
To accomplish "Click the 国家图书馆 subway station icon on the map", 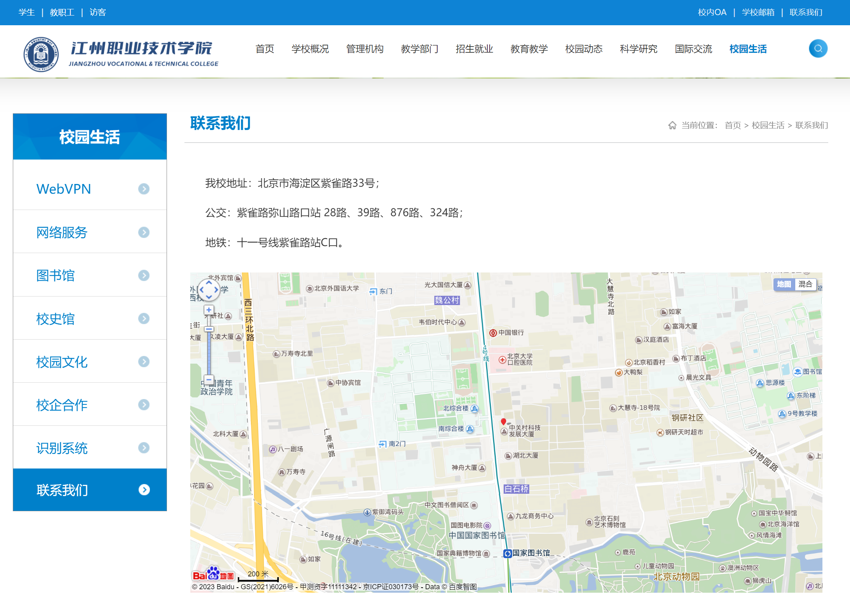I will pyautogui.click(x=508, y=554).
